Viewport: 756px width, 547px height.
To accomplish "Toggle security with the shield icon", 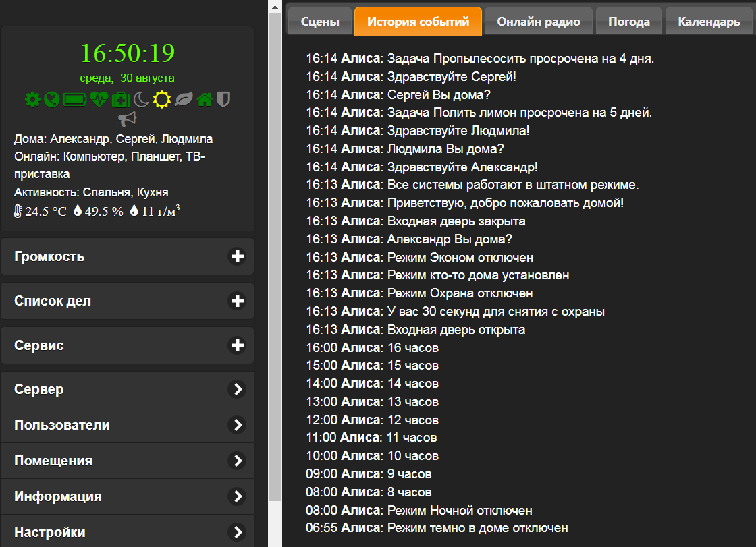I will (223, 99).
